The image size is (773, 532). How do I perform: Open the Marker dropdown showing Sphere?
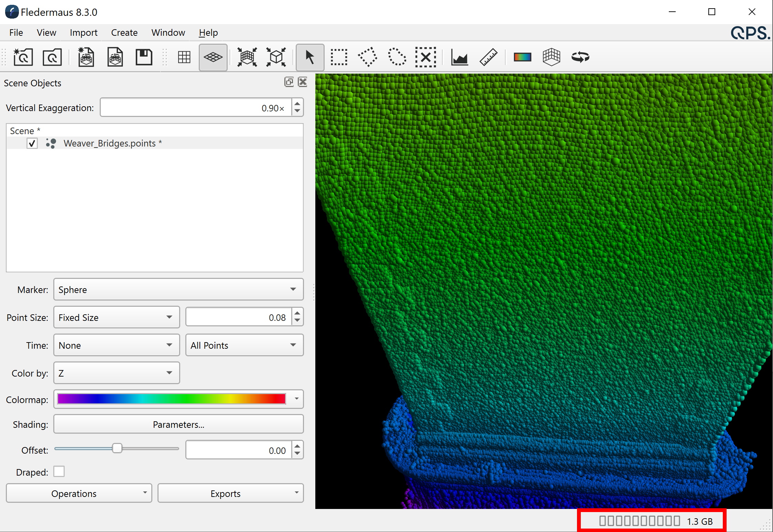pos(178,290)
